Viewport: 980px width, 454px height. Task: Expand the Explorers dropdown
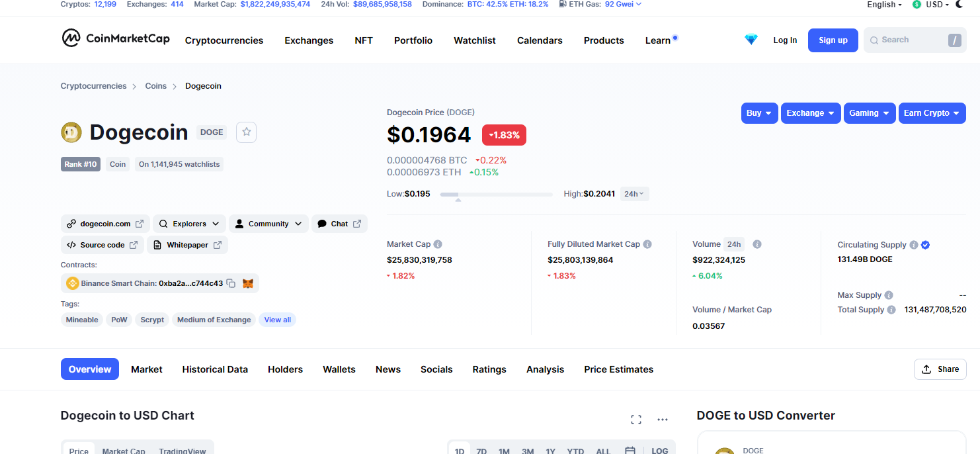[189, 224]
